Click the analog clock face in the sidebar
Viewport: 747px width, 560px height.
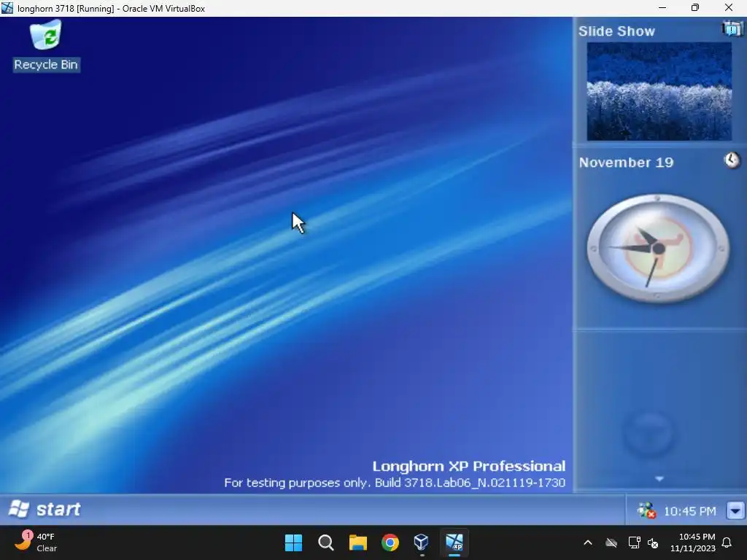point(658,248)
